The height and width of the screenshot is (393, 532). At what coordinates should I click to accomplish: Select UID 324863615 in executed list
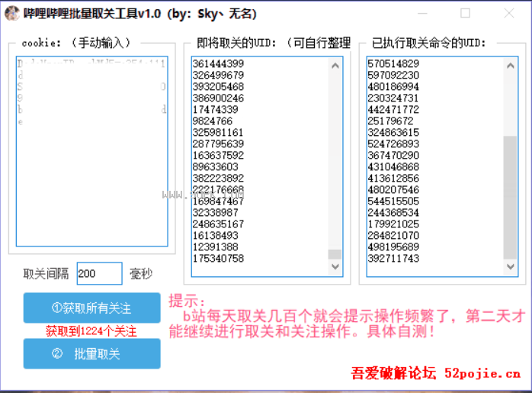tap(393, 133)
